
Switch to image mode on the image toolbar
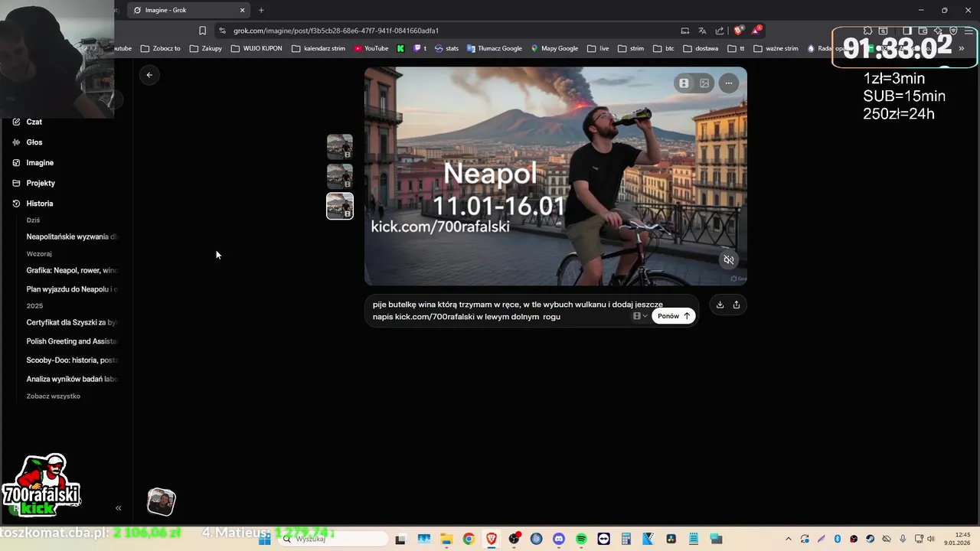[x=704, y=83]
